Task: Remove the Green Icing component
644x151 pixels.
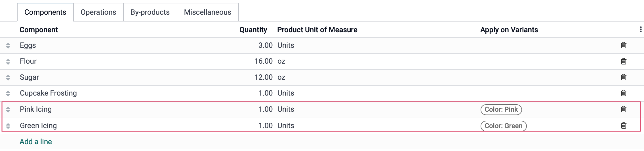Action: tap(624, 126)
